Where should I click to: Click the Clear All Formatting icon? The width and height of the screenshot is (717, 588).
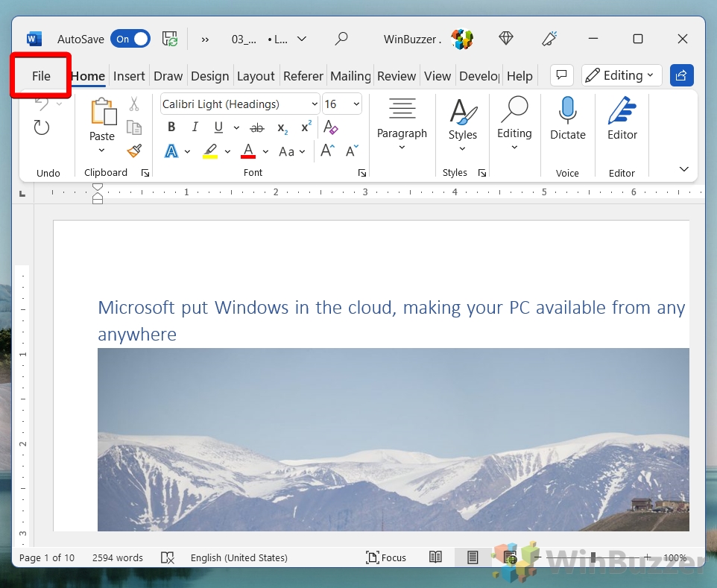point(330,127)
